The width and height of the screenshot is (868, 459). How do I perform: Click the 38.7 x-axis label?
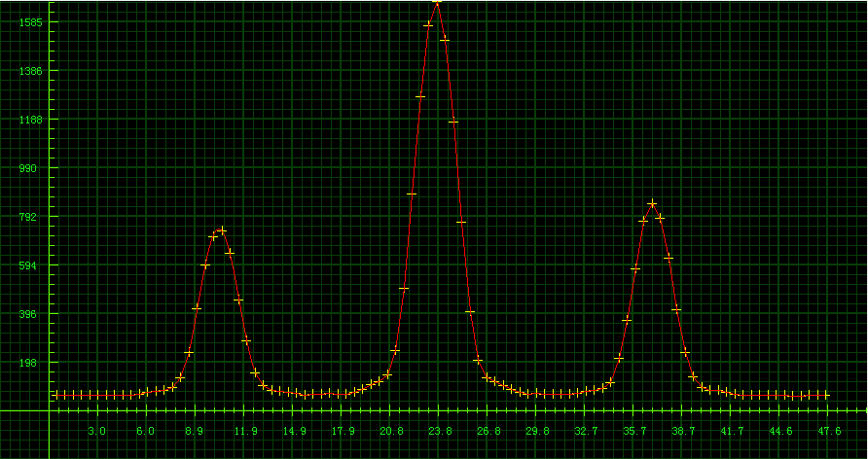684,432
